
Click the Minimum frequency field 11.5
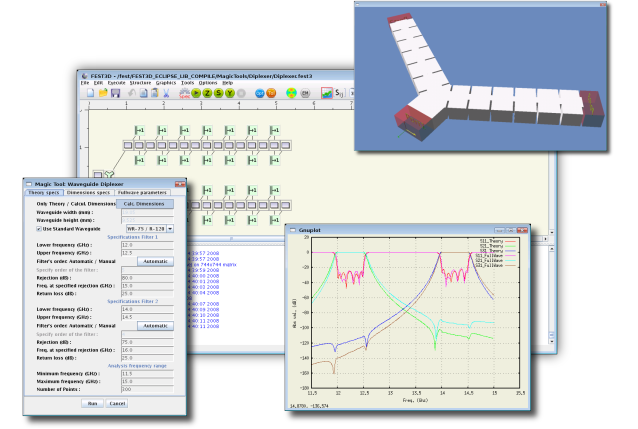pyautogui.click(x=147, y=374)
